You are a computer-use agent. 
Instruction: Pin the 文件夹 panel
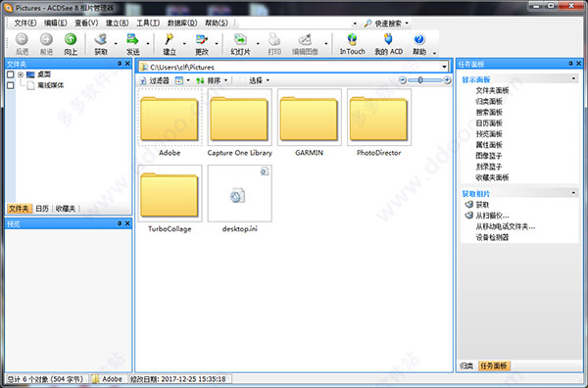[120, 64]
